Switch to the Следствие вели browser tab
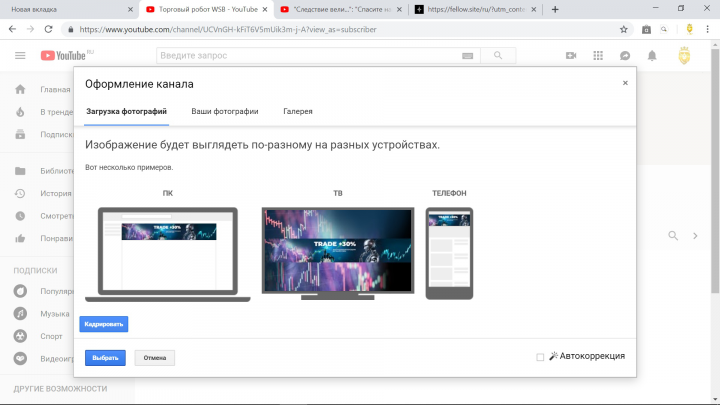720x405 pixels. pyautogui.click(x=341, y=9)
